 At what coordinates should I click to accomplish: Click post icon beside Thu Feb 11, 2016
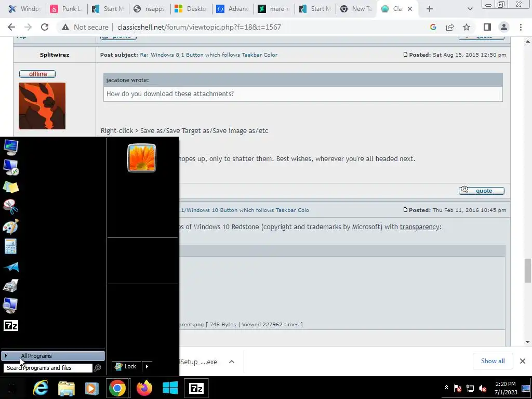[405, 210]
